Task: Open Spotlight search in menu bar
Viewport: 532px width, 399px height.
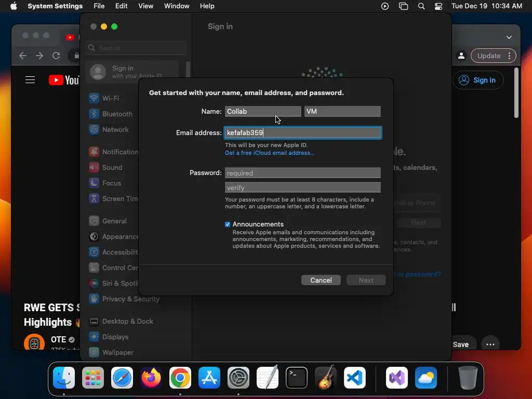Action: 421,6
